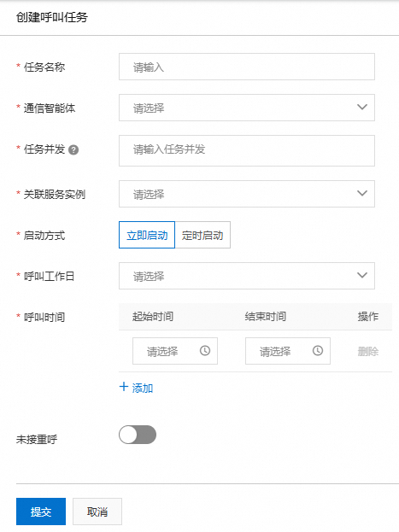The height and width of the screenshot is (532, 399).
Task: Focus the 任务名称 input field
Action: point(247,67)
